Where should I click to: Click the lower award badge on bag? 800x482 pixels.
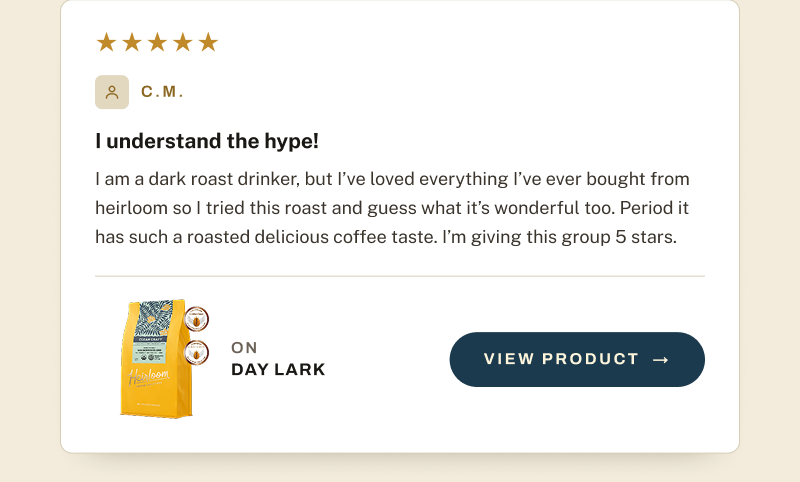[x=196, y=353]
